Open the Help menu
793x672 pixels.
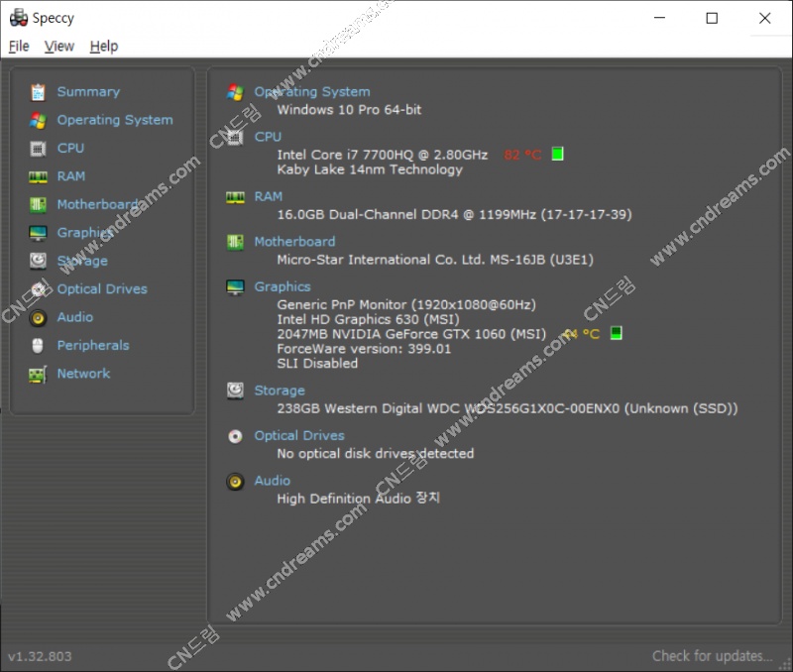coord(104,47)
